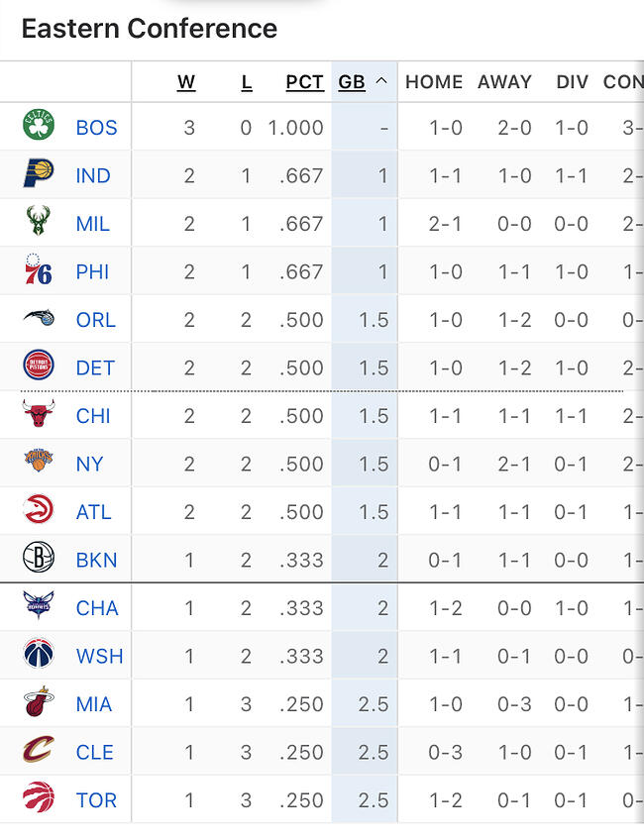
Task: Open the CHA team link
Action: click(x=96, y=608)
